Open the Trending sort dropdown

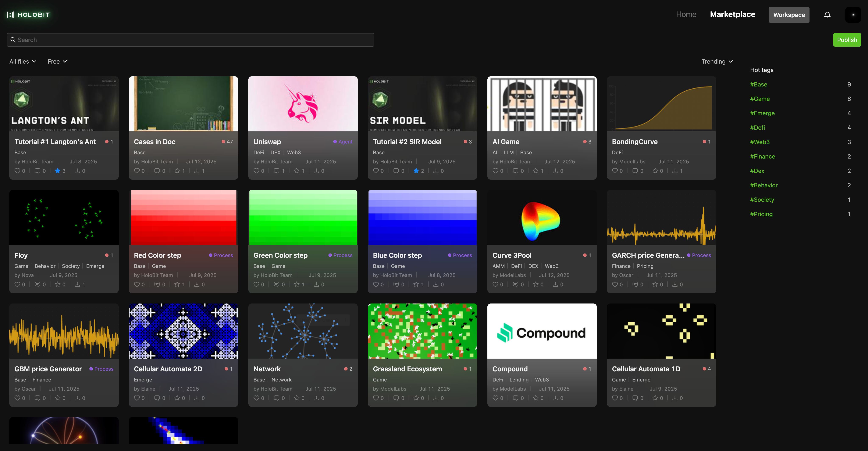717,62
